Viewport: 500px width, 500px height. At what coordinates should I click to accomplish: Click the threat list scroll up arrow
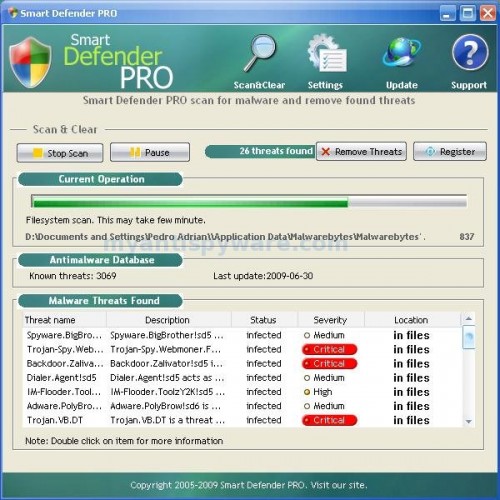(469, 319)
